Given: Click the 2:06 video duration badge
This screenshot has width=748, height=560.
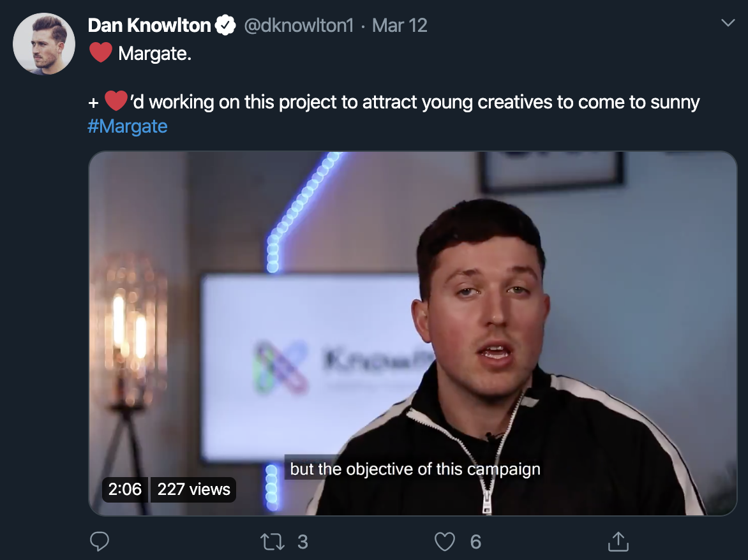Looking at the screenshot, I should coord(125,489).
